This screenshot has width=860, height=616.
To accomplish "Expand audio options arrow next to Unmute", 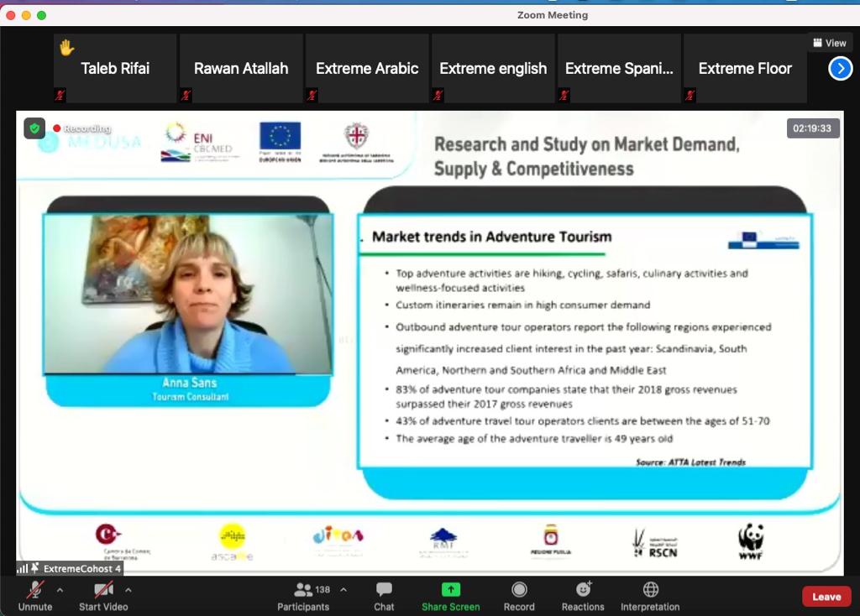I will (x=60, y=590).
